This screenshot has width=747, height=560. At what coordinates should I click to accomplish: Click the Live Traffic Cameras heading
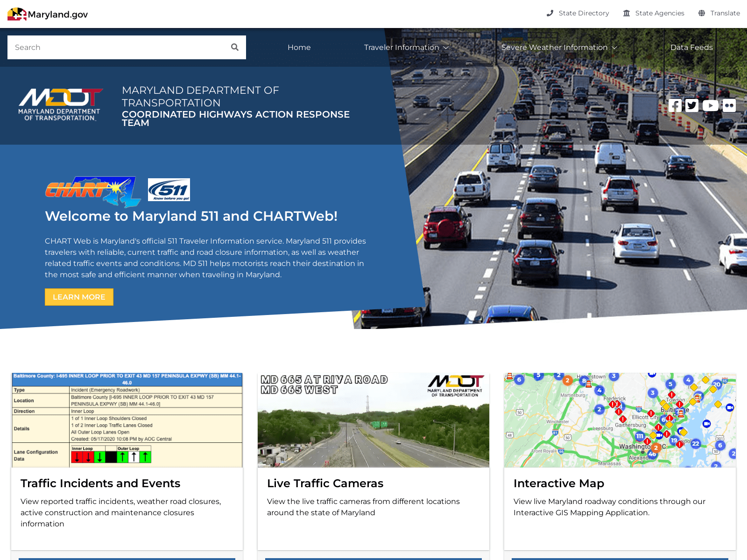click(325, 483)
